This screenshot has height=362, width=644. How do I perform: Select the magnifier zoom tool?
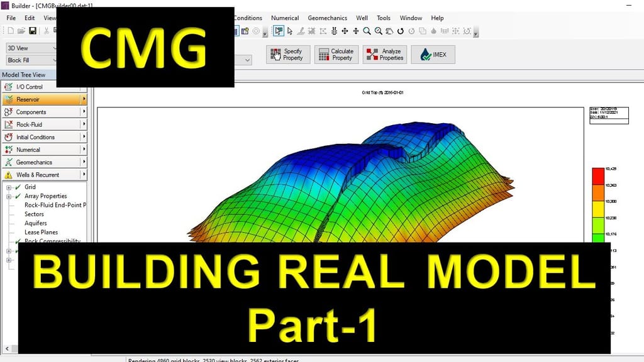[367, 31]
